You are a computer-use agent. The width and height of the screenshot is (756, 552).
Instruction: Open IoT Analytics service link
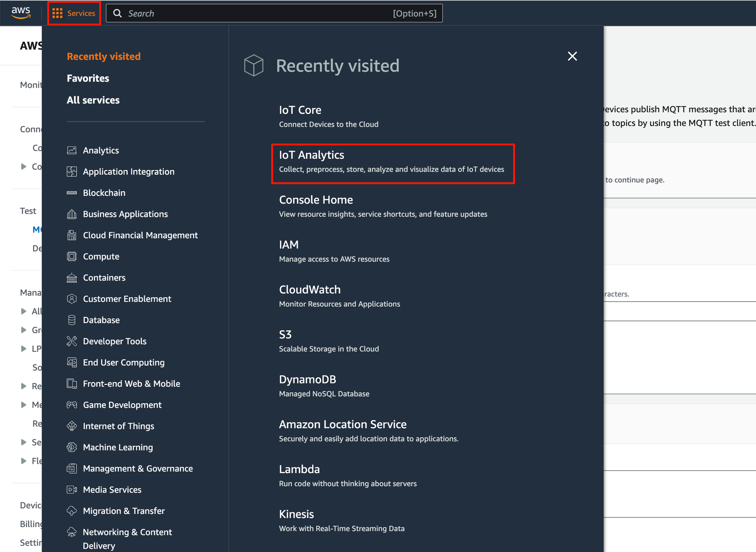click(311, 155)
